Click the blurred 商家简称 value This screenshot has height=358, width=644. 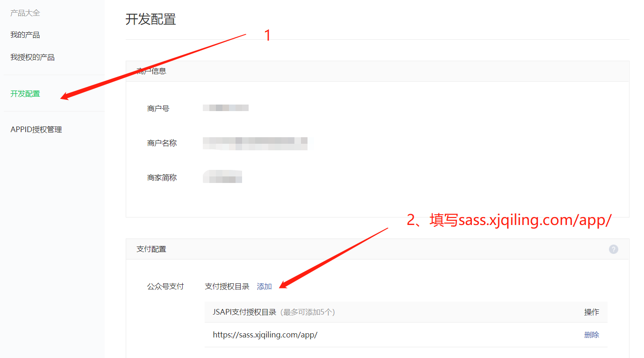[x=222, y=177]
